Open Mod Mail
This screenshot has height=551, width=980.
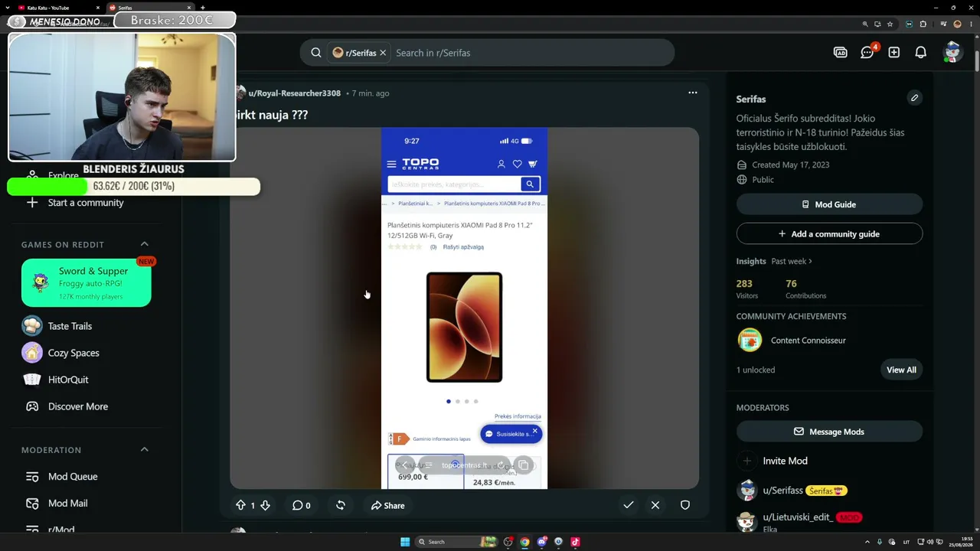point(67,503)
